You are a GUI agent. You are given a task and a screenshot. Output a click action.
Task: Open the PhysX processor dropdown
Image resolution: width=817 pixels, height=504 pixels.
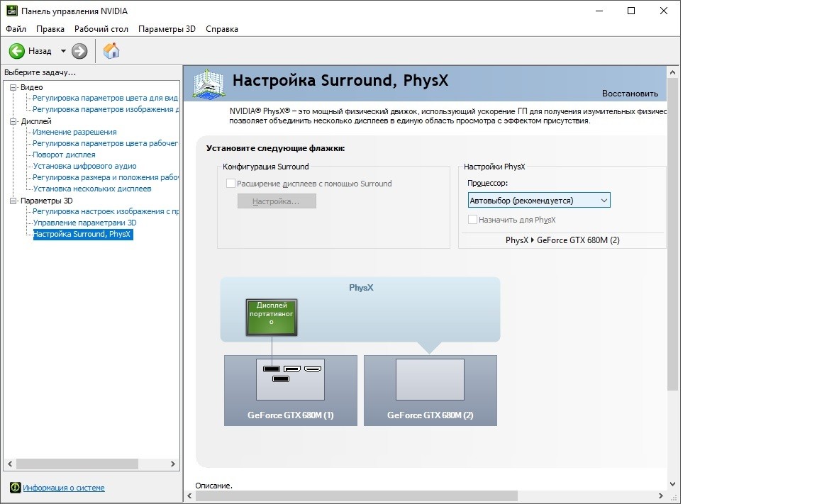[x=539, y=201]
